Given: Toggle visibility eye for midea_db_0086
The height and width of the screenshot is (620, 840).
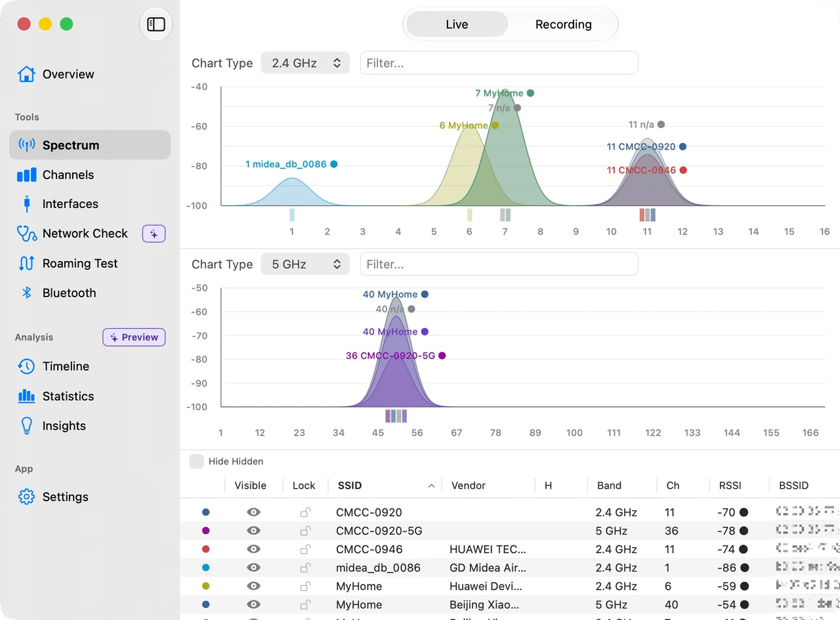Looking at the screenshot, I should pos(253,568).
